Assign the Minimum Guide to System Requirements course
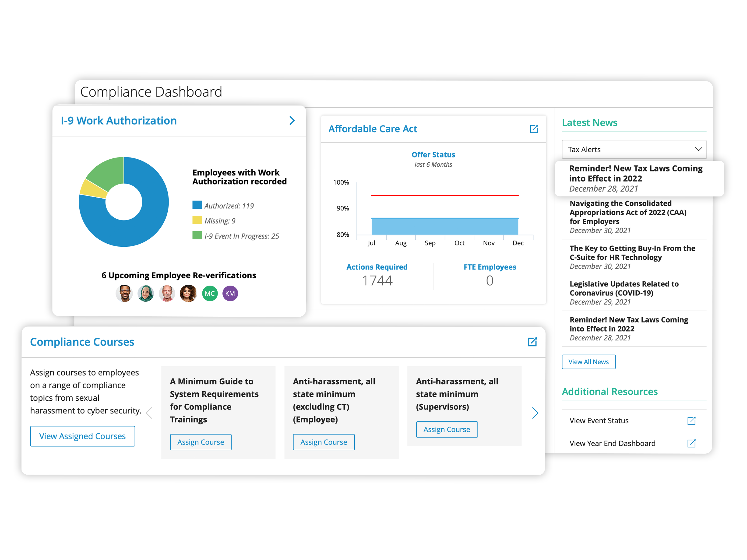Viewport: 747px width, 560px height. point(201,442)
